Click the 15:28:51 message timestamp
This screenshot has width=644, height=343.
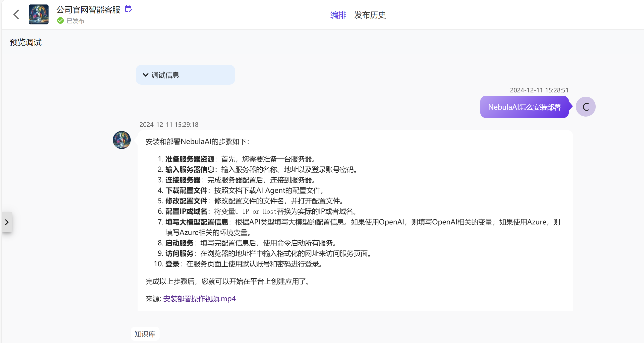(539, 90)
